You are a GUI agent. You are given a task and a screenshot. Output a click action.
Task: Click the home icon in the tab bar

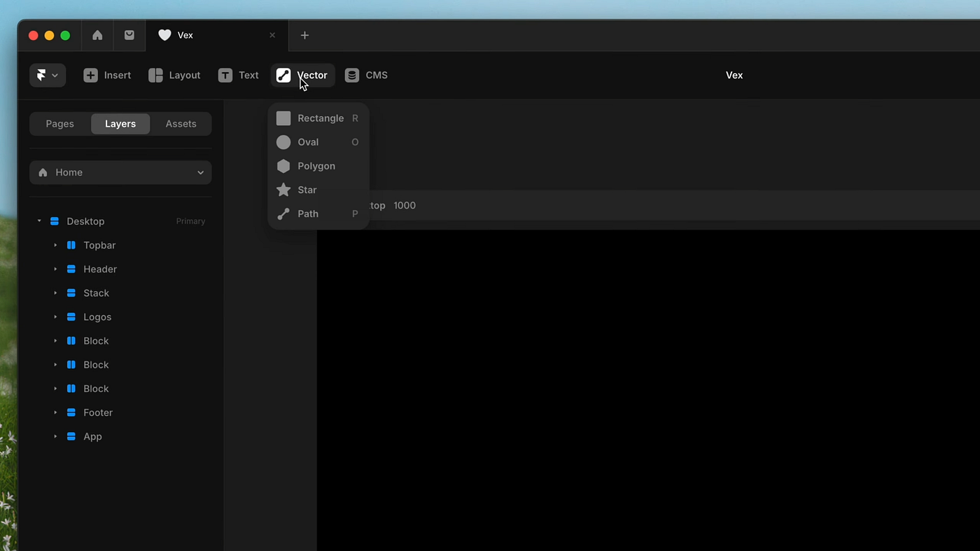point(97,35)
